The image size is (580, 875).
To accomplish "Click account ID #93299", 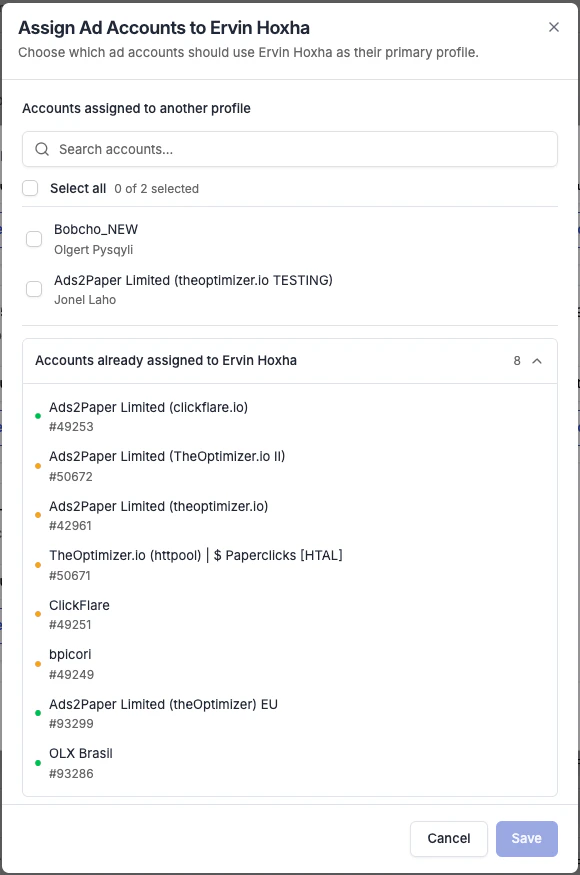I will [x=71, y=724].
